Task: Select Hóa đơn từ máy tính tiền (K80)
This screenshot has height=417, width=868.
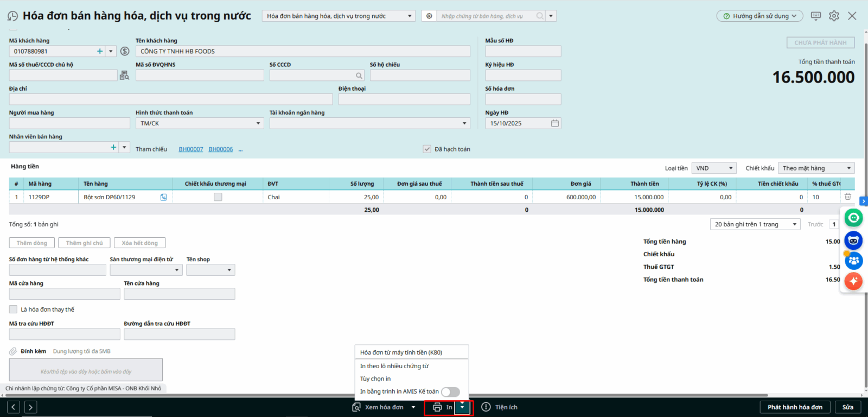Action: pos(401,352)
